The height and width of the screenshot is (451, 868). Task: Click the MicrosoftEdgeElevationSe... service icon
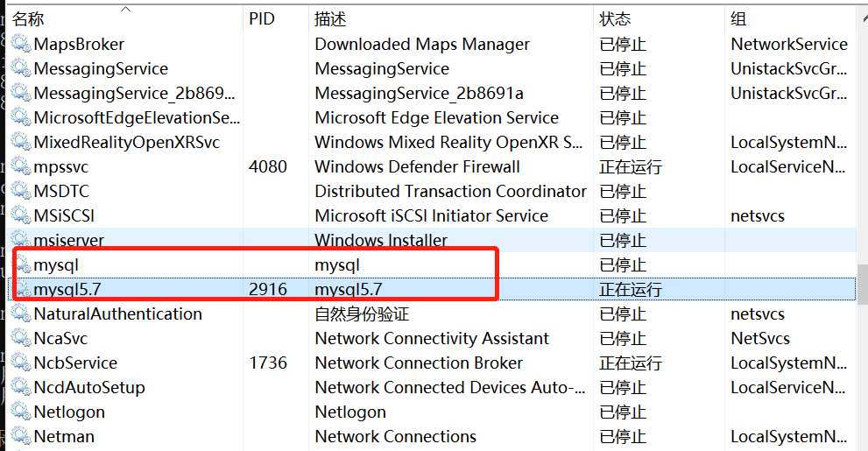[21, 117]
